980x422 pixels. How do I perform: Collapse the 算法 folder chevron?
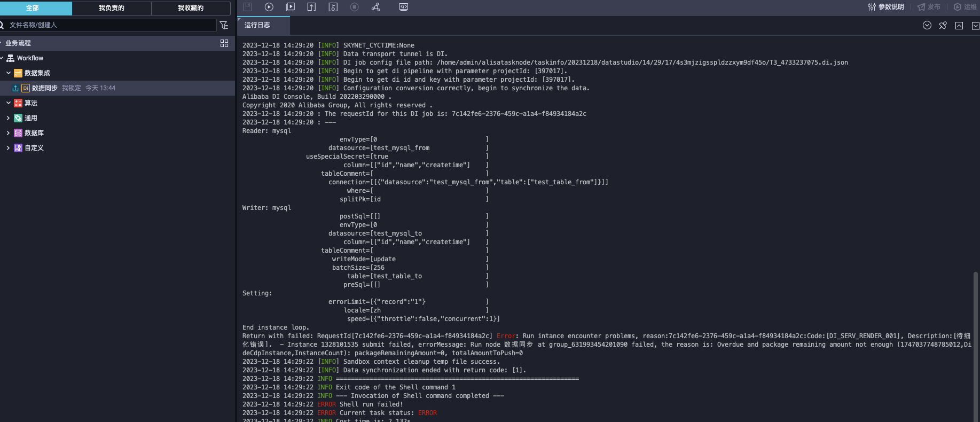[8, 103]
